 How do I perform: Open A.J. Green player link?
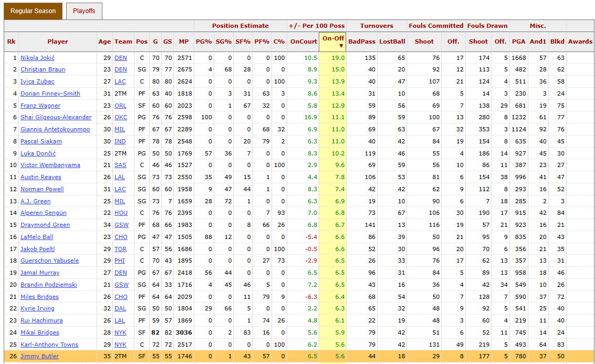click(36, 201)
